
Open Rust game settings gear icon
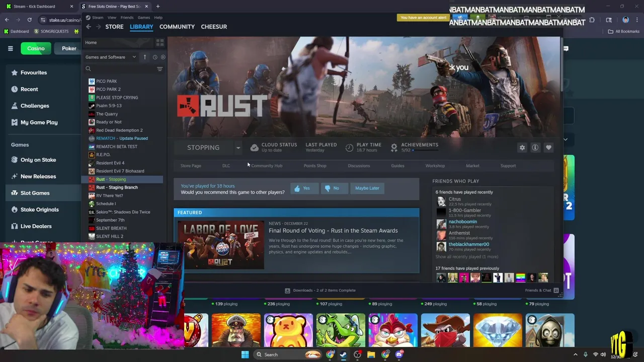coord(522,147)
